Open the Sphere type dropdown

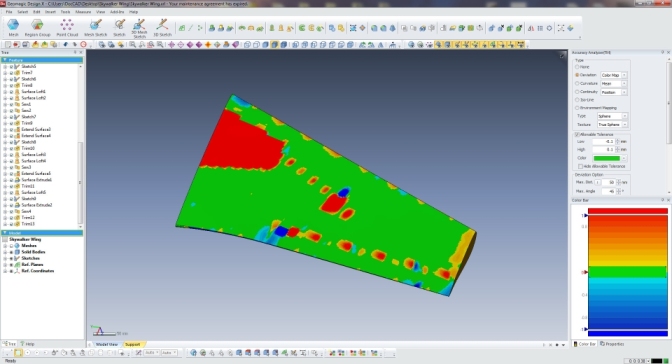tap(612, 116)
